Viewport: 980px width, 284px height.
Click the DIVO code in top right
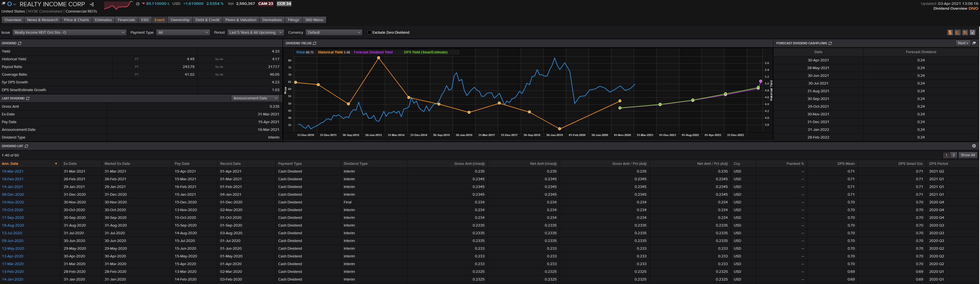click(x=973, y=8)
